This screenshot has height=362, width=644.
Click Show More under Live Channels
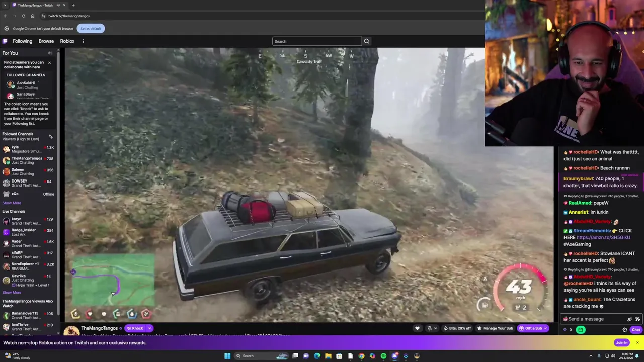pyautogui.click(x=12, y=292)
